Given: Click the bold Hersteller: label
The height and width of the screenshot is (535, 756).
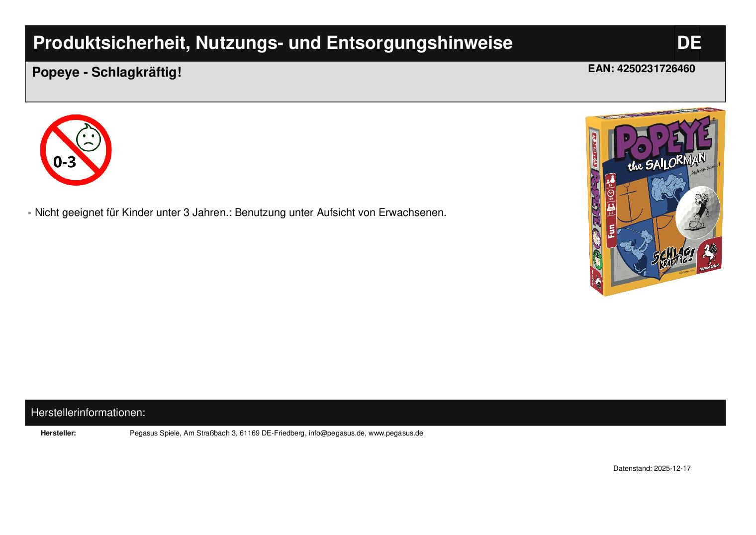Looking at the screenshot, I should [58, 433].
